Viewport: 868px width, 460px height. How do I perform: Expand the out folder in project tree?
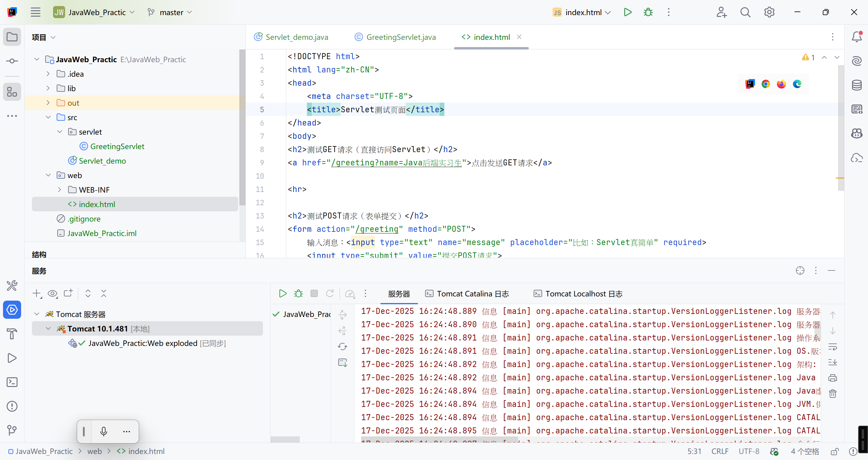48,103
